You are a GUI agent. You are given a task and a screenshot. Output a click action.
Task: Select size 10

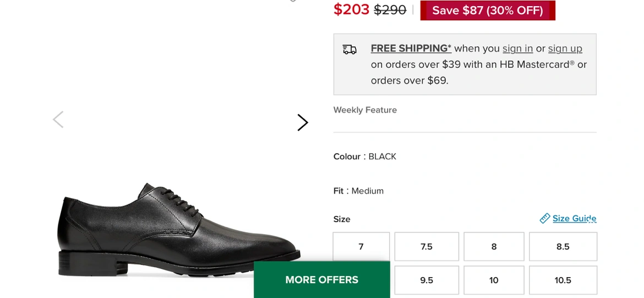coord(494,280)
